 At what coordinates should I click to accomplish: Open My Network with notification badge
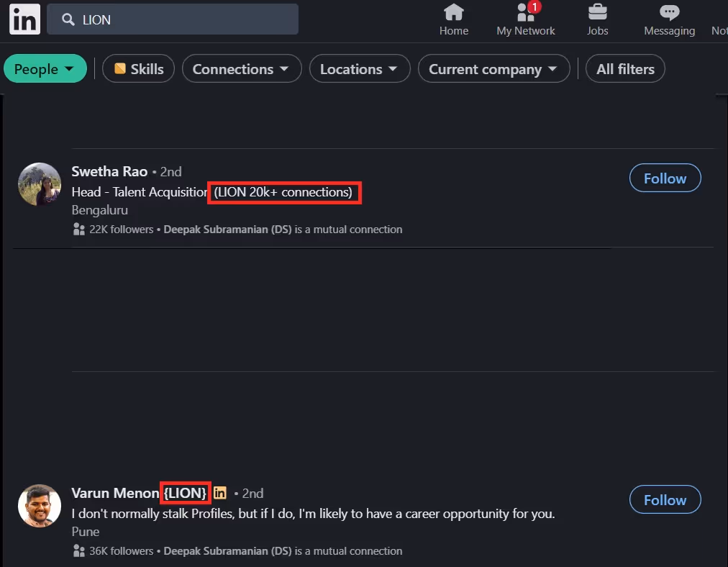click(x=526, y=19)
